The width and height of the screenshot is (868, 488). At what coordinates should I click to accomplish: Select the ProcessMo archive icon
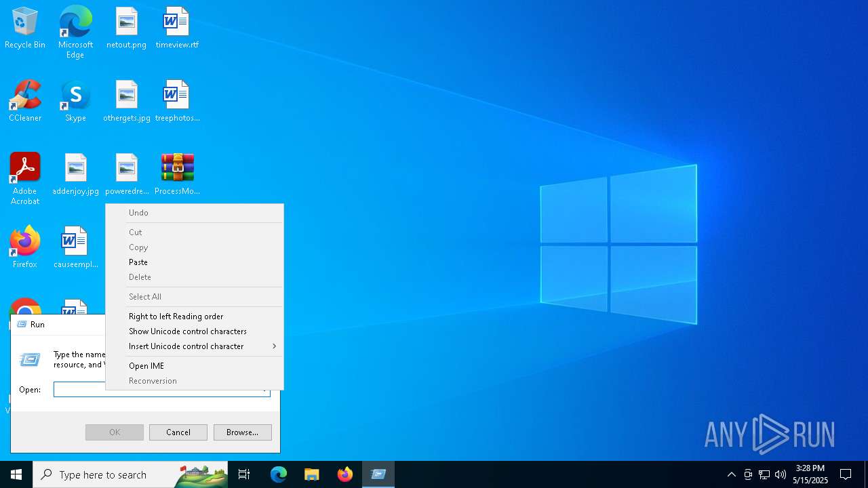[177, 175]
